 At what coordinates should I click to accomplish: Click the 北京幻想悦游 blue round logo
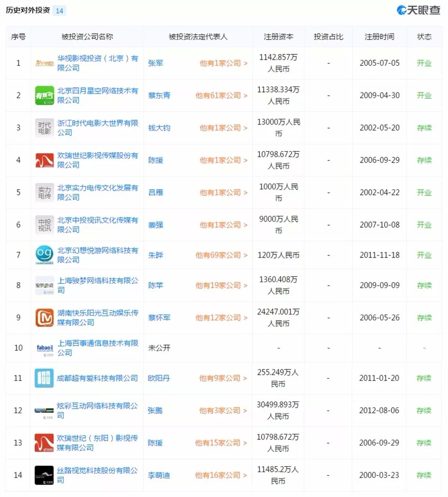(x=44, y=255)
